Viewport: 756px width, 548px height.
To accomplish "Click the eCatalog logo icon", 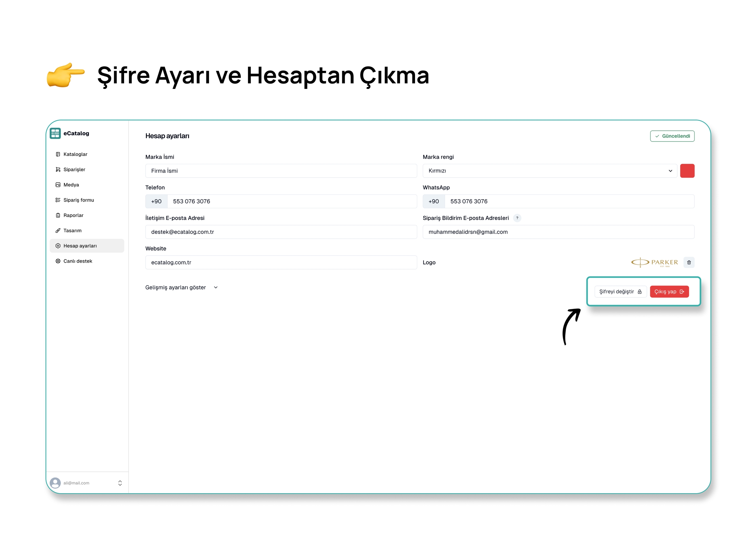I will 55,133.
